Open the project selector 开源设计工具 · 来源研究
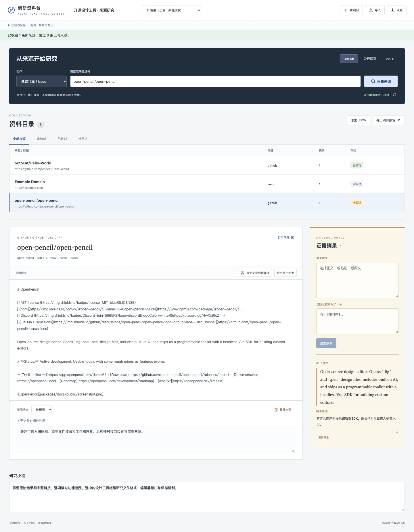This screenshot has height=532, width=414. coord(171,10)
